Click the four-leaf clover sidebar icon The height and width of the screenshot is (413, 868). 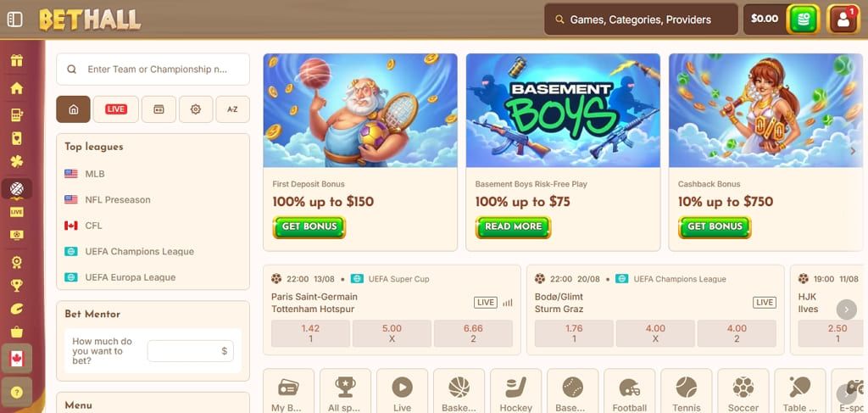click(x=17, y=162)
